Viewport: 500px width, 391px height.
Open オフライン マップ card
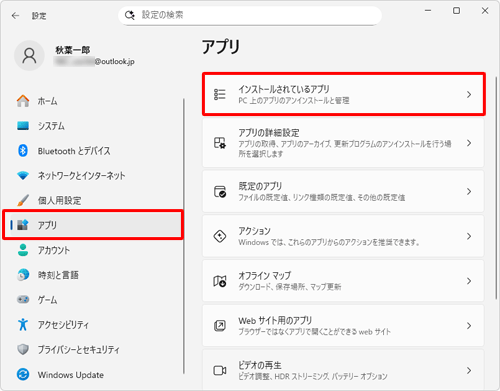[x=343, y=281]
